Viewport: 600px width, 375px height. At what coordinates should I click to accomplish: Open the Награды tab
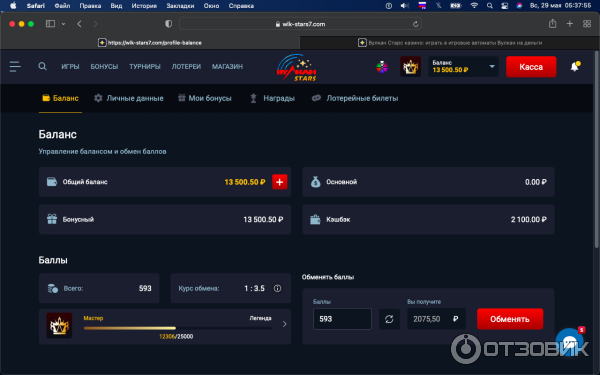click(272, 98)
